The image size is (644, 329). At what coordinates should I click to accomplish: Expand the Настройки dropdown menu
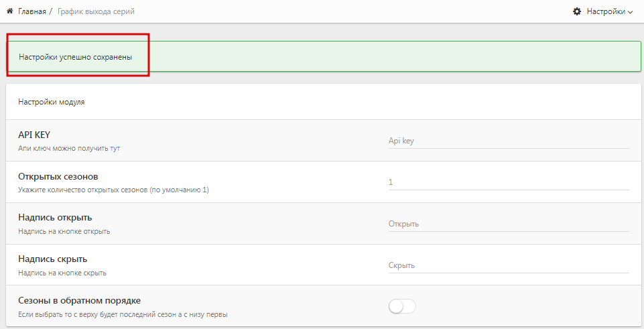pos(603,11)
